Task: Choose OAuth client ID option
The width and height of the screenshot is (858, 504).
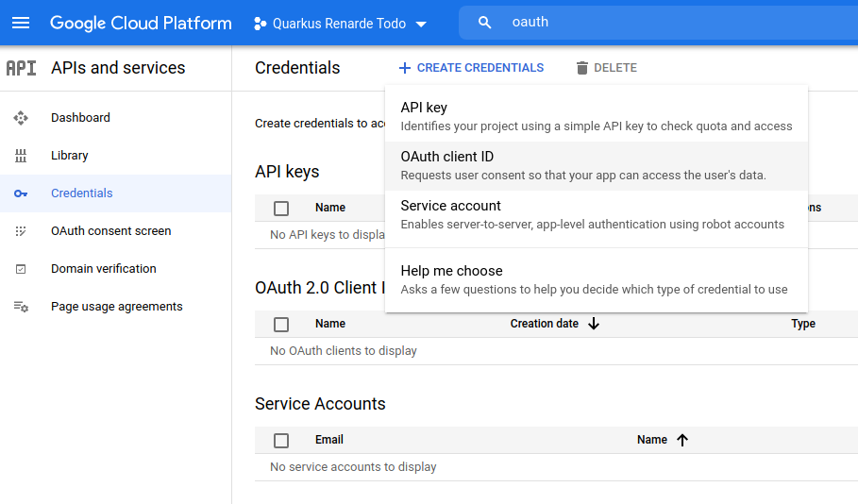Action: coord(597,166)
